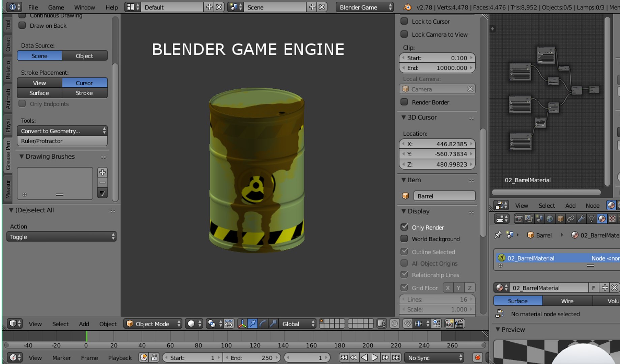Enable the Render Border checkbox

[x=404, y=102]
